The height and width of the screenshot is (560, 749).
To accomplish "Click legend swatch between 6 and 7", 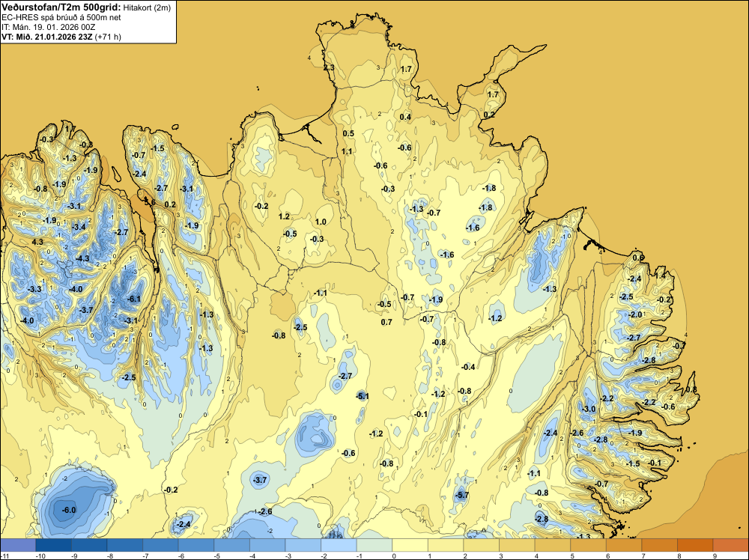I will click(624, 545).
